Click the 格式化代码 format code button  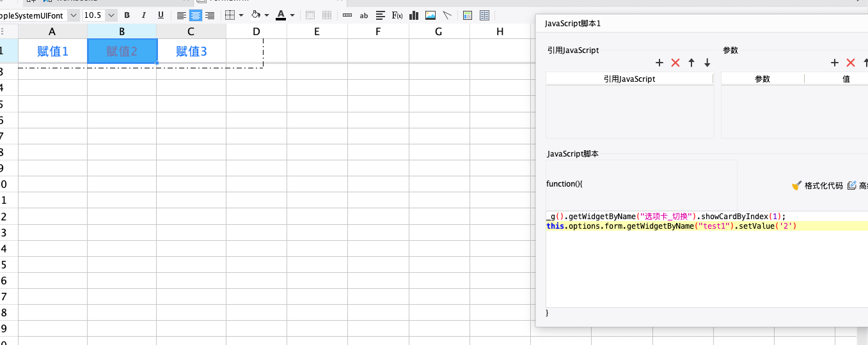click(817, 185)
